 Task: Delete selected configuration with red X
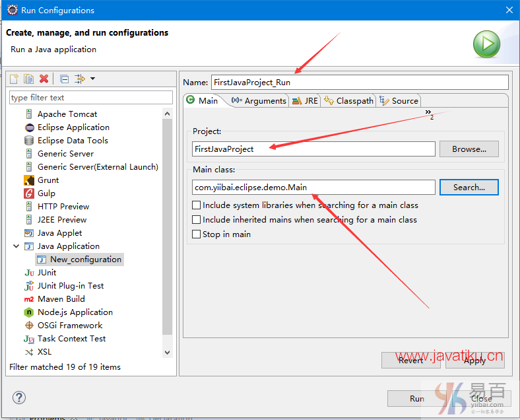point(44,79)
